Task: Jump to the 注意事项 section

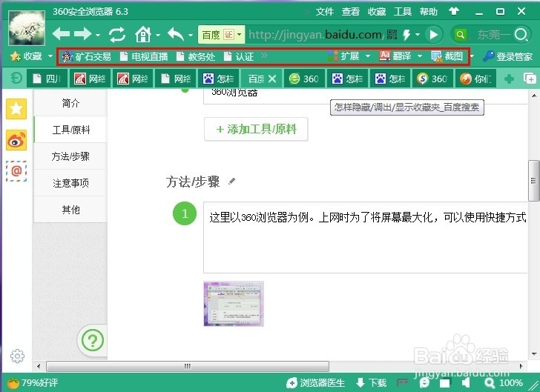Action: click(70, 183)
